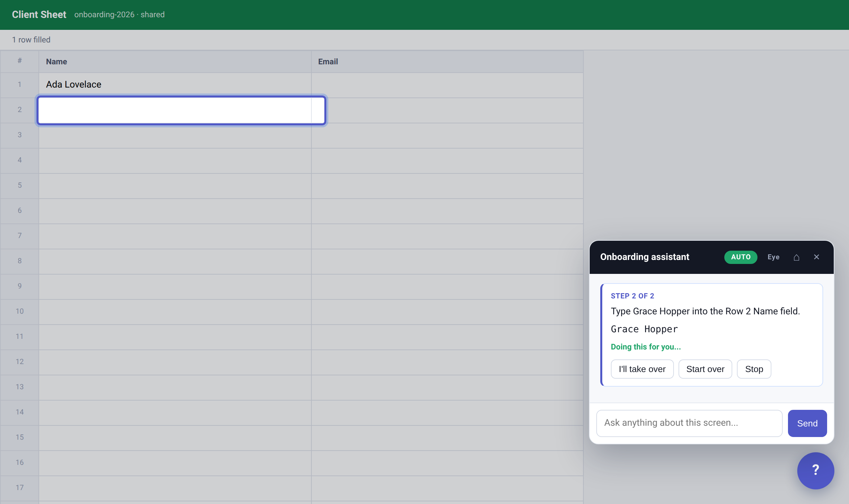This screenshot has height=504, width=849.
Task: Select row number 10 header
Action: coord(19,311)
